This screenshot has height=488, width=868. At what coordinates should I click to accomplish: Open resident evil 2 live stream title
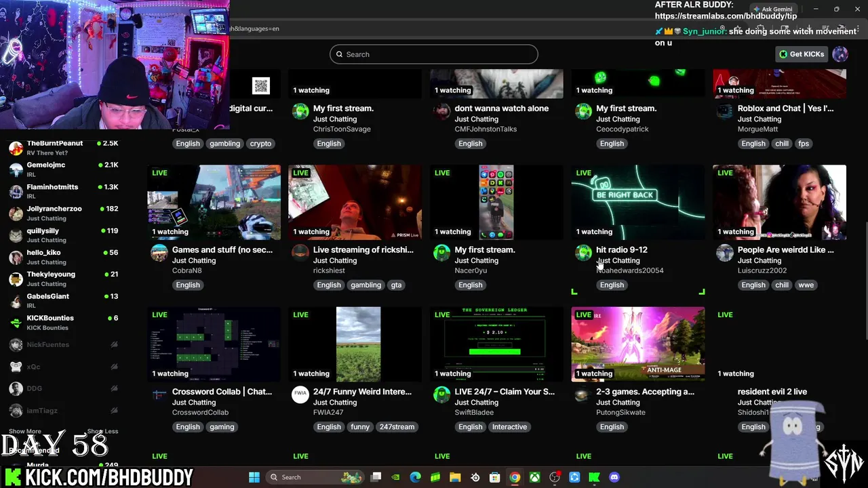tap(772, 391)
